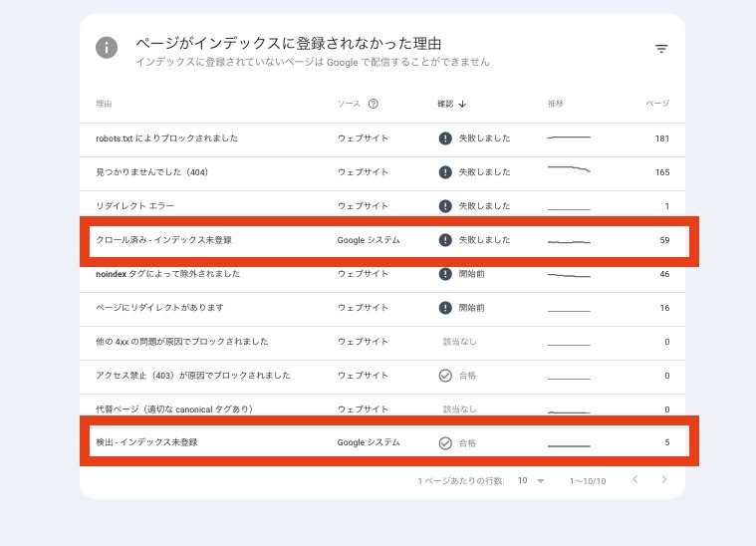The height and width of the screenshot is (546, 756).
Task: Go to the next page arrow
Action: click(664, 479)
